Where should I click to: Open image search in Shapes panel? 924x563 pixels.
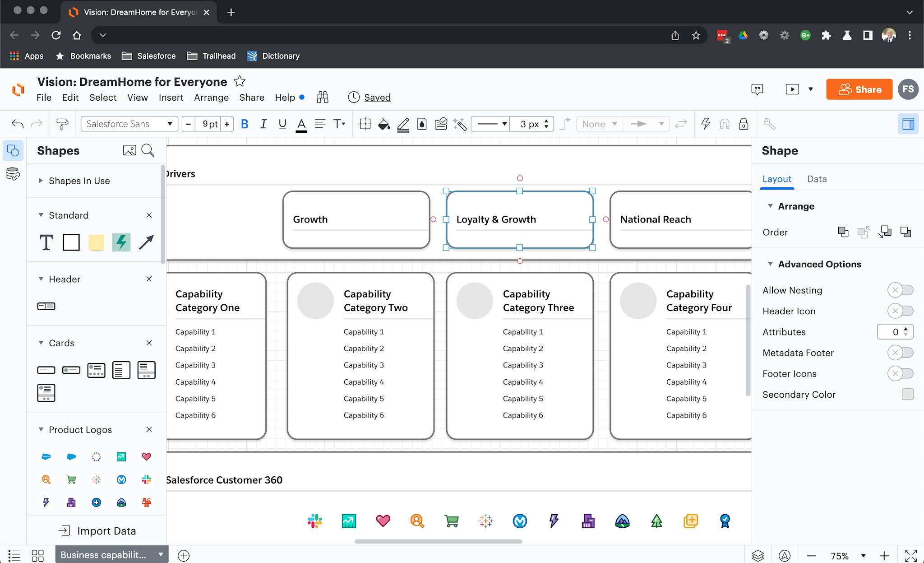(x=129, y=150)
